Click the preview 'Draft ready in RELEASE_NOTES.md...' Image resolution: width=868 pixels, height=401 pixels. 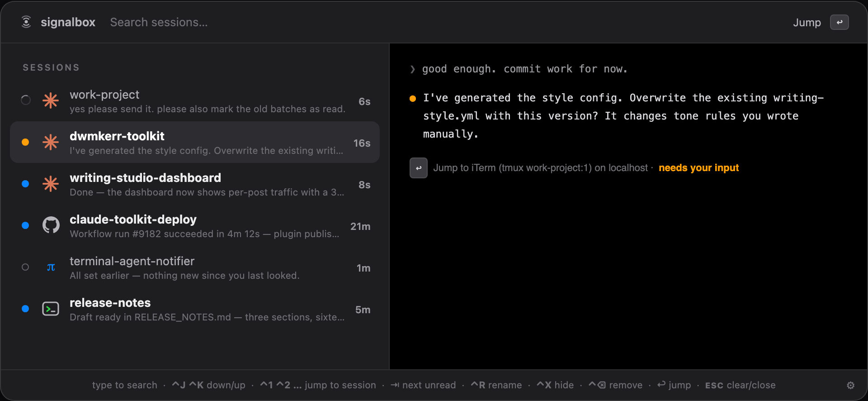207,317
